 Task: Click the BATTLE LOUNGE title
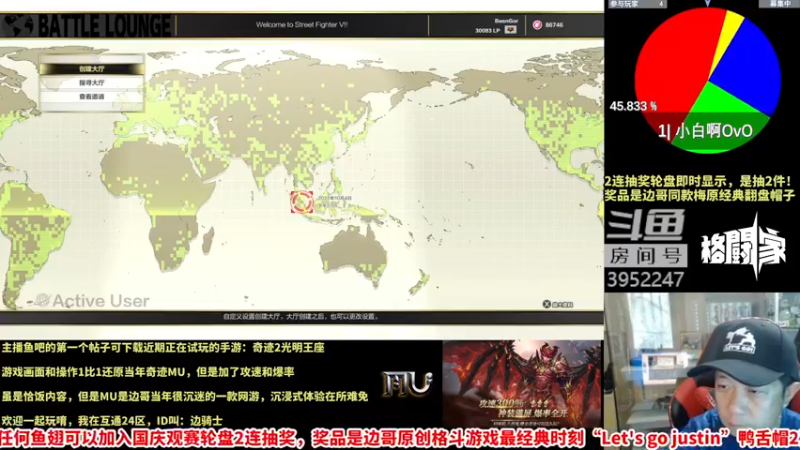pyautogui.click(x=105, y=26)
